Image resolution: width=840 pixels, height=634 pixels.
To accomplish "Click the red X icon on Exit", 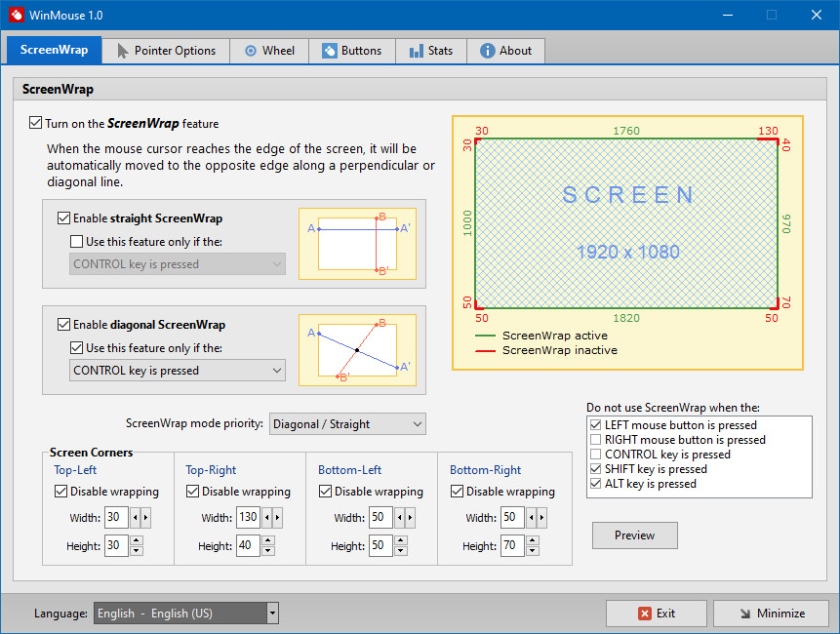I will (645, 614).
